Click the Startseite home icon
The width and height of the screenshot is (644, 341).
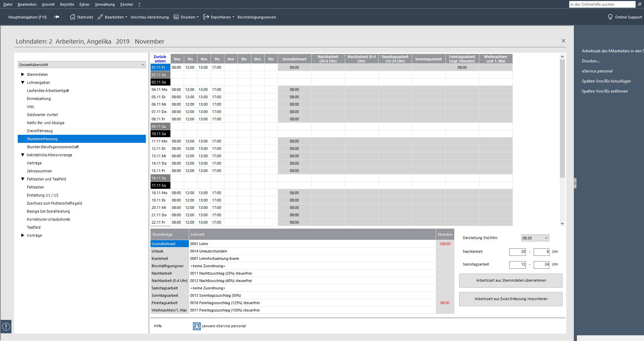(72, 17)
